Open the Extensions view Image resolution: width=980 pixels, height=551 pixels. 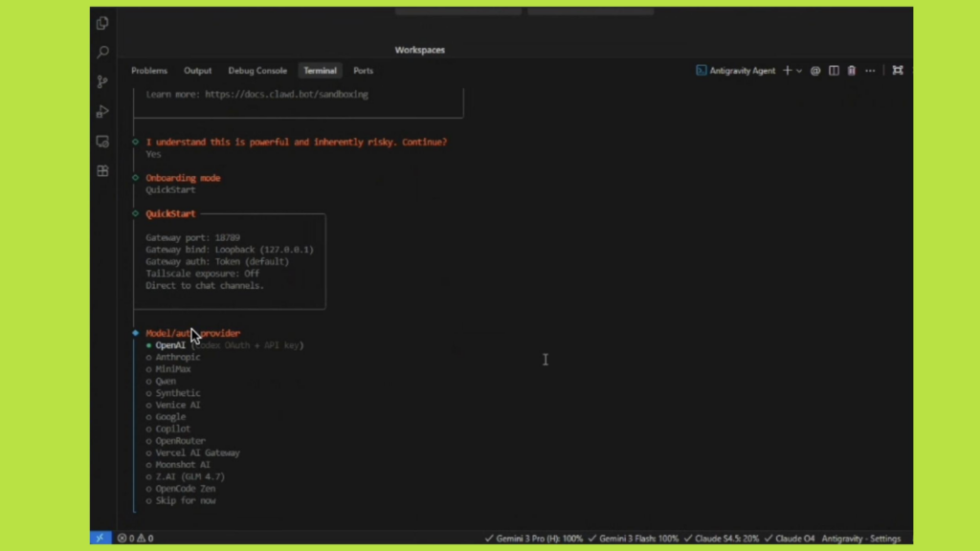coord(102,171)
